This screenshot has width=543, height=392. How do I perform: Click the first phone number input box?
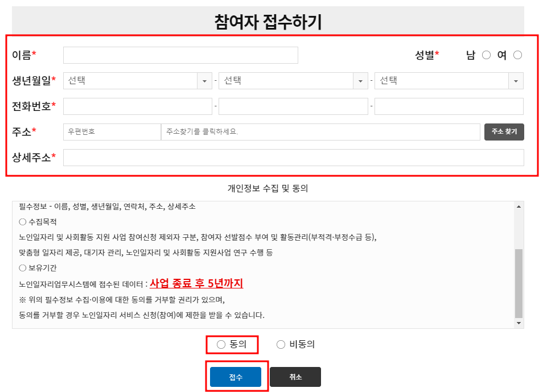tap(137, 106)
